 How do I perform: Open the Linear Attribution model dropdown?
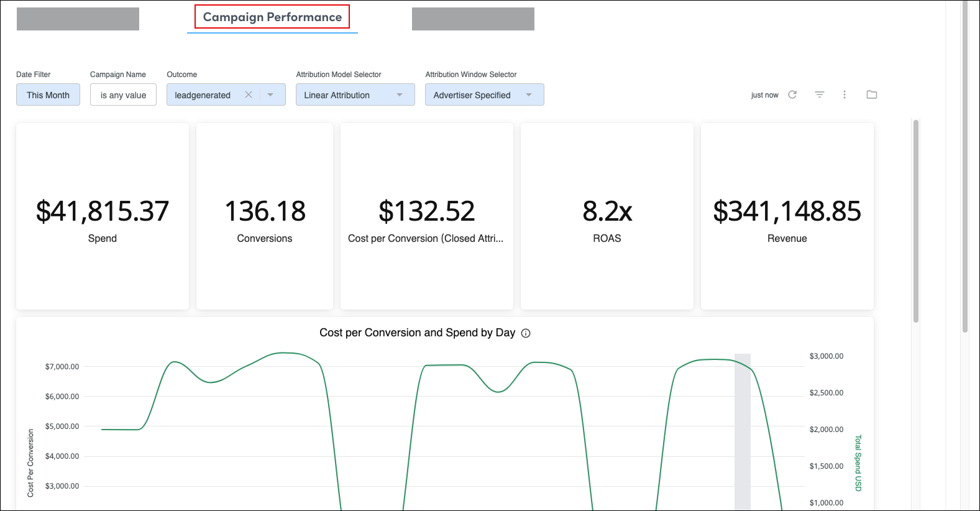tap(355, 94)
